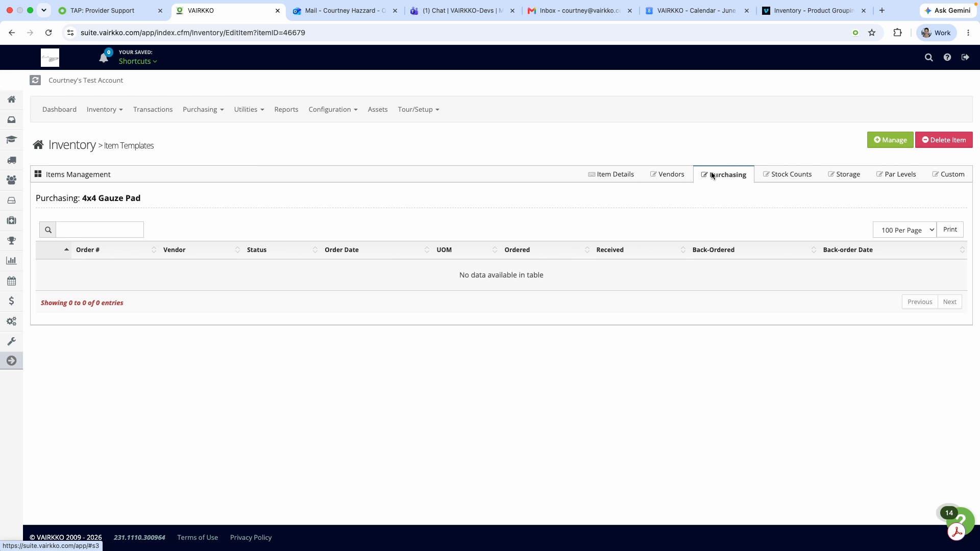The width and height of the screenshot is (980, 551).
Task: Focus the table search input field
Action: [100, 230]
